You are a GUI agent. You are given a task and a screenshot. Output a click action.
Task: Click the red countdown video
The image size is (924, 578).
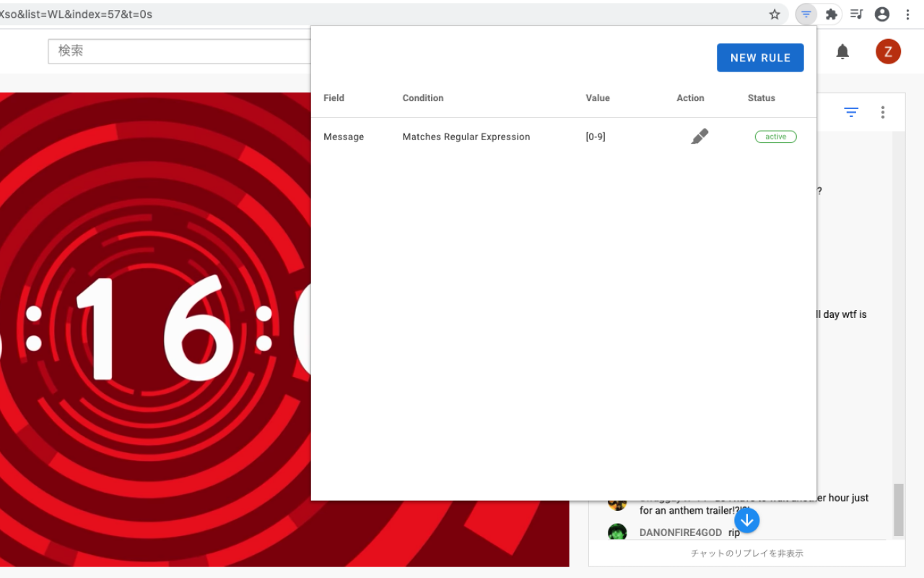(x=284, y=329)
